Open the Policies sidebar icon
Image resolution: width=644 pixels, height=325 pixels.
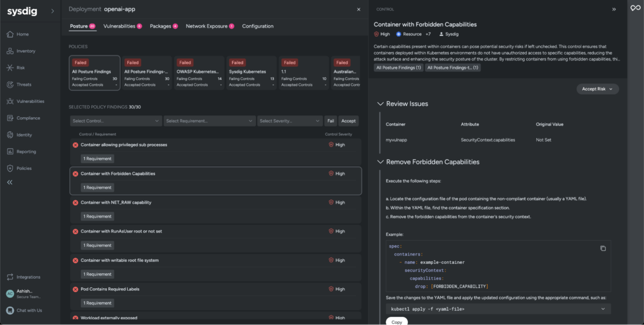coord(10,168)
